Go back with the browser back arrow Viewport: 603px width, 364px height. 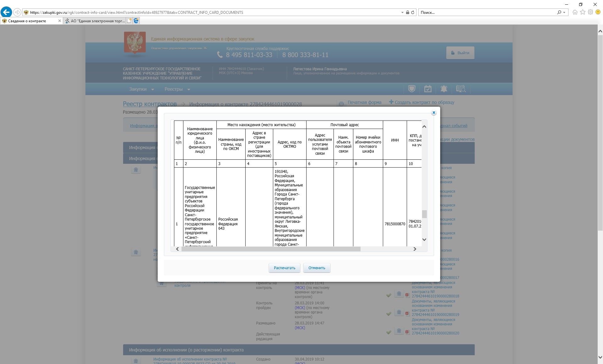click(x=6, y=12)
